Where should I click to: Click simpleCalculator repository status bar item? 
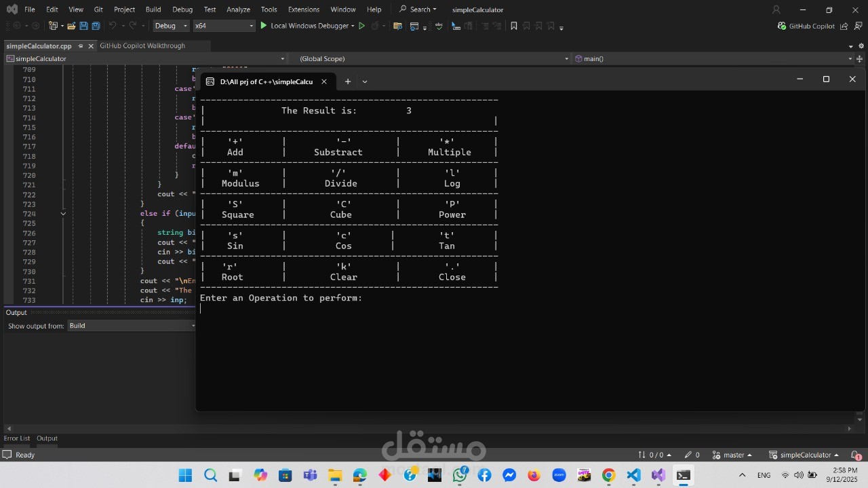804,455
